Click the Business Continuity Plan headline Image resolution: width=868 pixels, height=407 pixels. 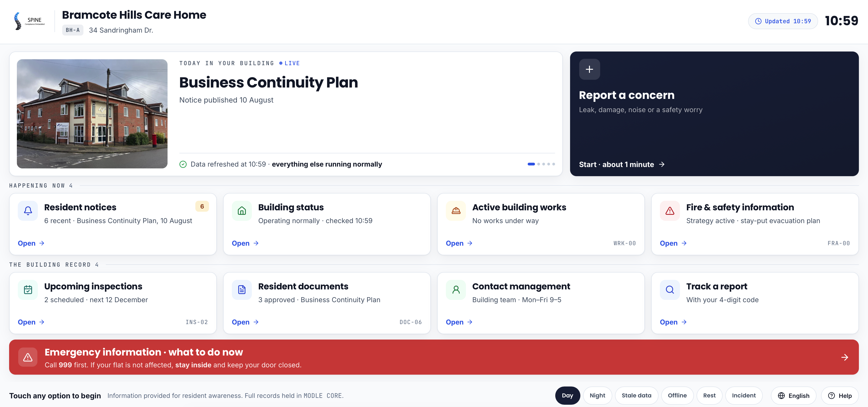[x=269, y=82]
